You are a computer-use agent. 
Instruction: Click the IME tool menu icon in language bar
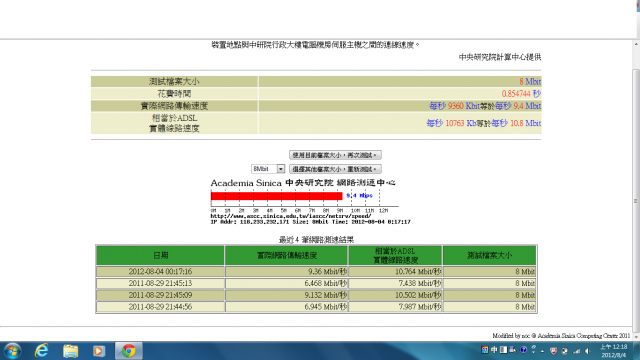pyautogui.click(x=513, y=350)
